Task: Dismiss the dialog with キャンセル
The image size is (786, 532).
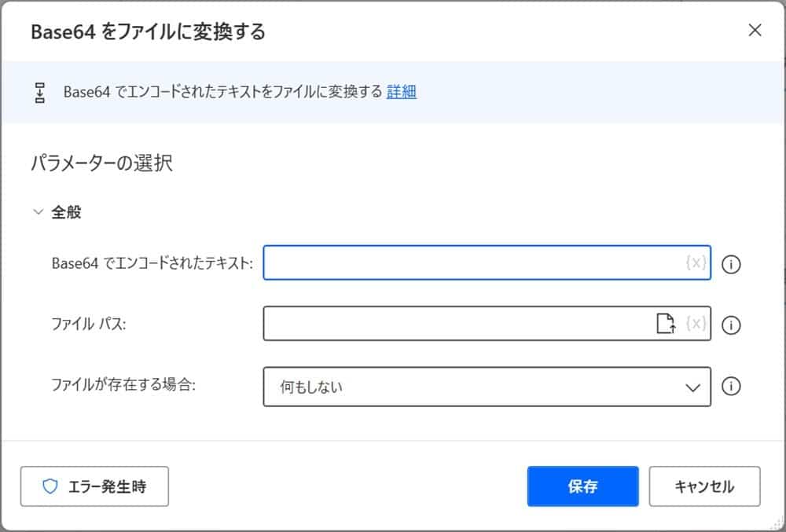Action: point(704,486)
